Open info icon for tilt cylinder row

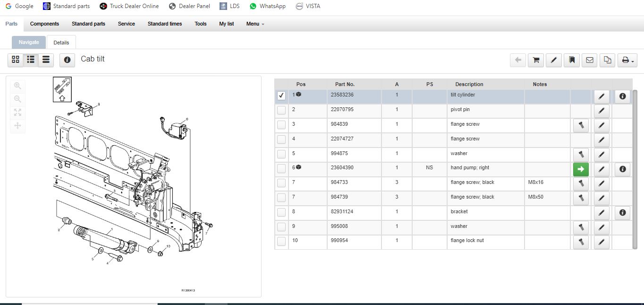pyautogui.click(x=622, y=96)
